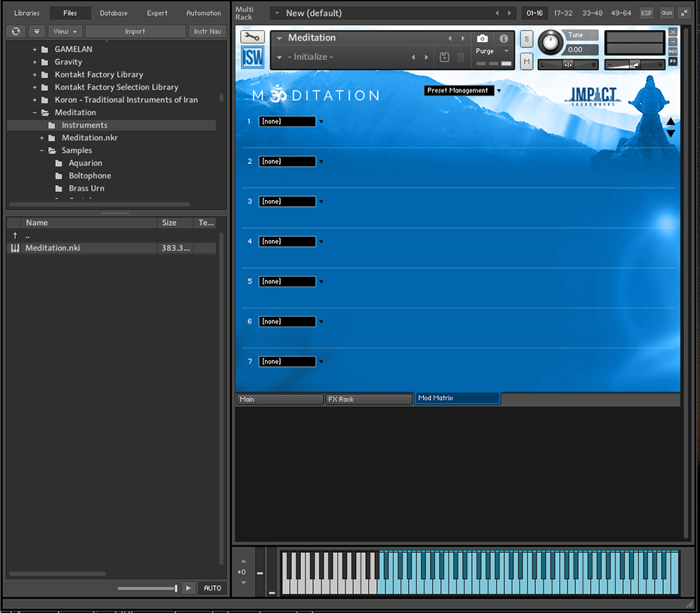Toggle the PV button on the instrument header
This screenshot has height=613, width=700.
coord(673,61)
